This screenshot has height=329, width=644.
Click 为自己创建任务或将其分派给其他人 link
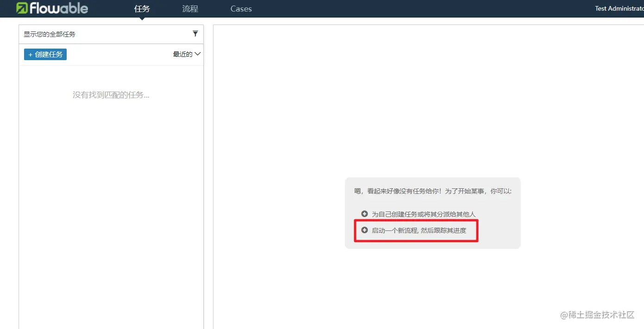[424, 214]
